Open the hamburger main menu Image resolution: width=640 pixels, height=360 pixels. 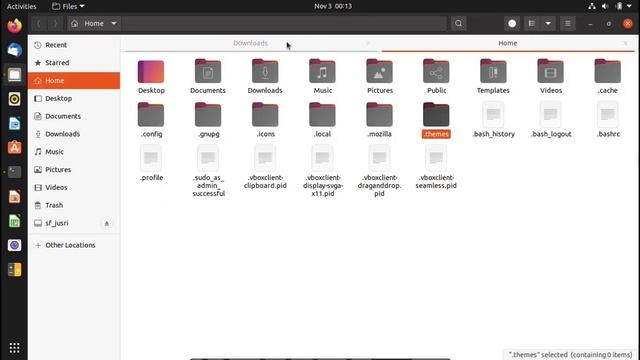click(567, 24)
